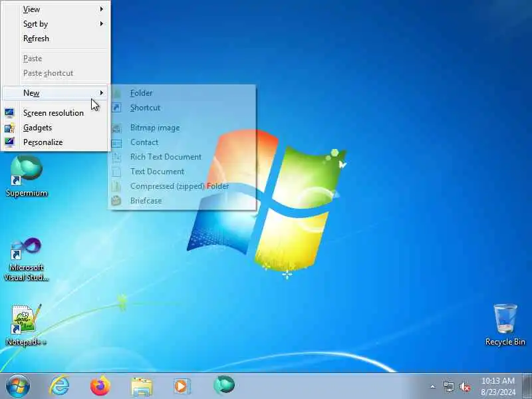The image size is (532, 399).
Task: Create a new Contact
Action: coord(184,142)
